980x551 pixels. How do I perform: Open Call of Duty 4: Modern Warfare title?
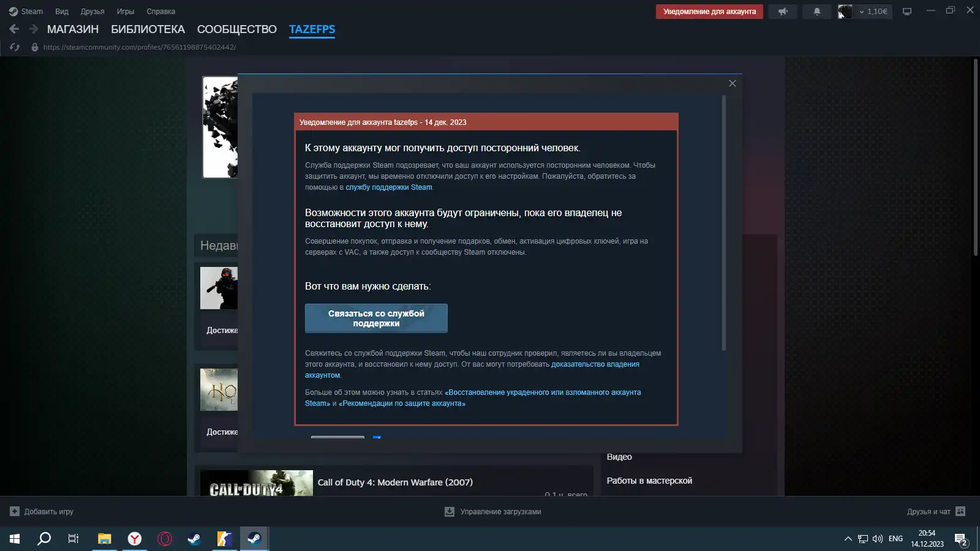pos(395,482)
